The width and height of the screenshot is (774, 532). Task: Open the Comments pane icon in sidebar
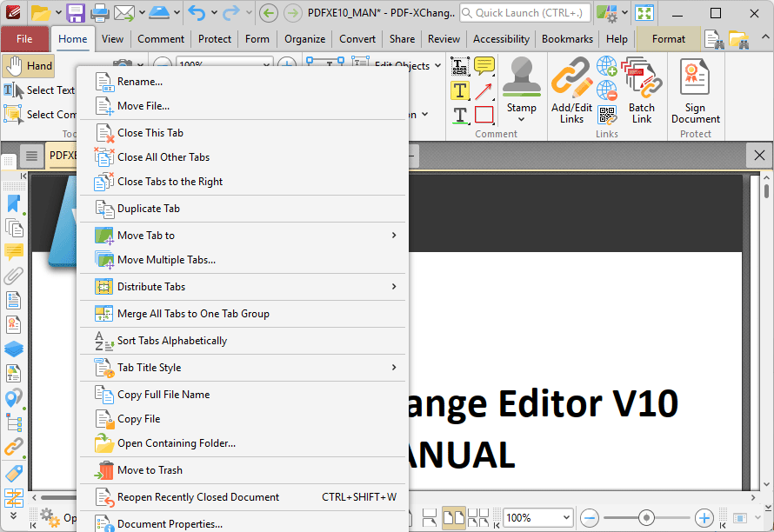click(x=14, y=252)
